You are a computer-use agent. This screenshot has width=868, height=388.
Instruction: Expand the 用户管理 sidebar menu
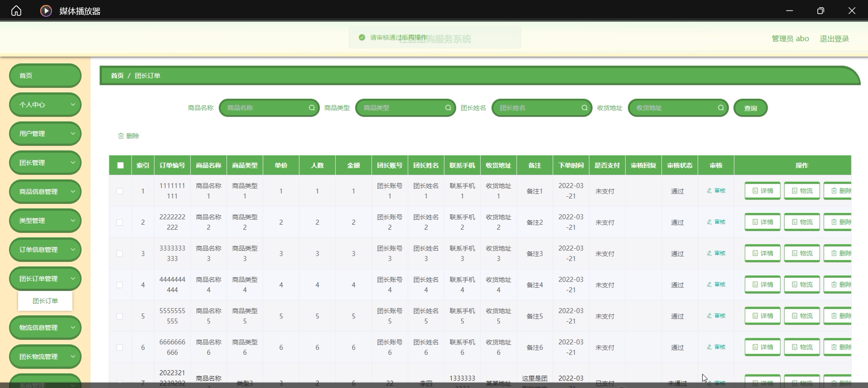pyautogui.click(x=45, y=133)
